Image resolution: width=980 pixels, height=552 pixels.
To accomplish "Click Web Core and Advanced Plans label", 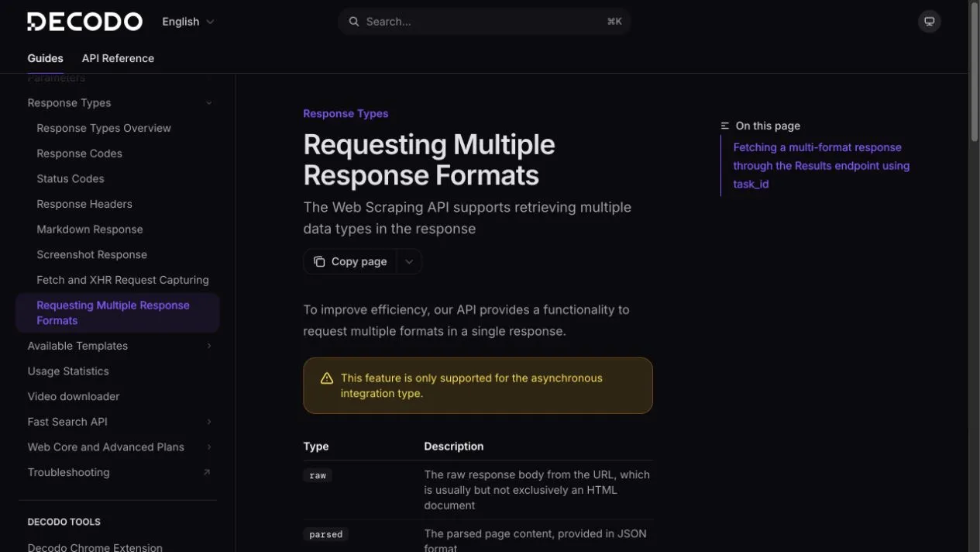I will 106,447.
